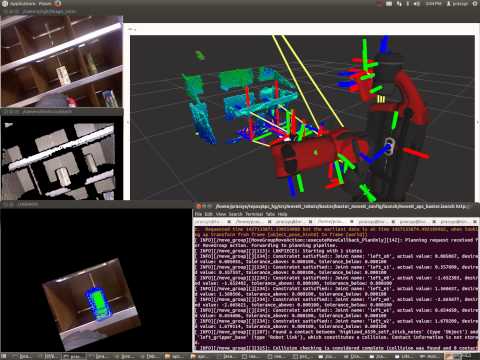Click the Ubuntu logo icon in top panel
The width and height of the screenshot is (480, 360).
pos(5,4)
